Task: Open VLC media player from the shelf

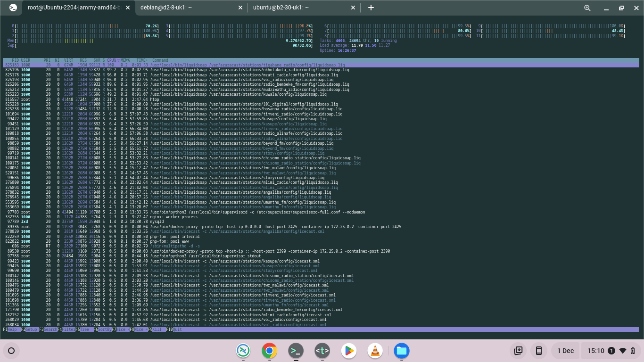Action: (x=375, y=351)
